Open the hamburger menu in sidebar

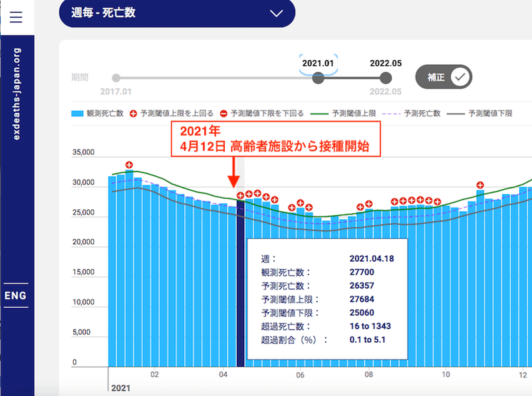tap(16, 17)
